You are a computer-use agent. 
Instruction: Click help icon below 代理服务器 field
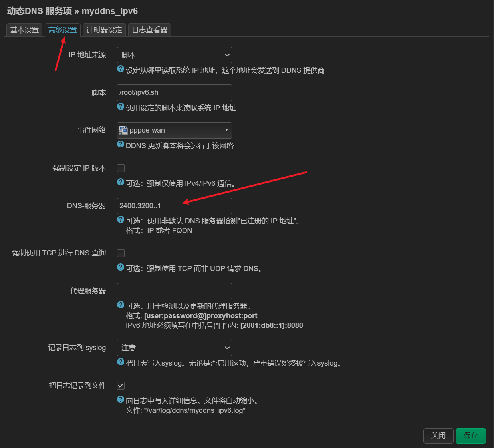[121, 305]
